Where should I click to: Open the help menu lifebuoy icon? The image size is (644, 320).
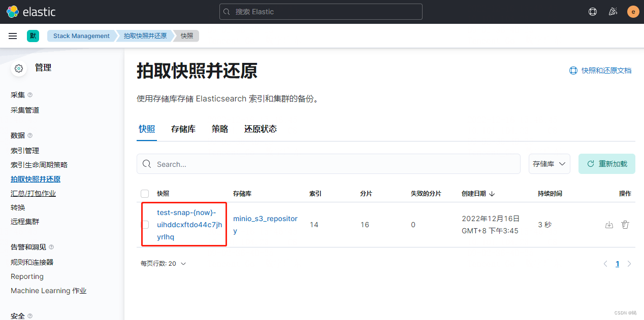coord(592,12)
